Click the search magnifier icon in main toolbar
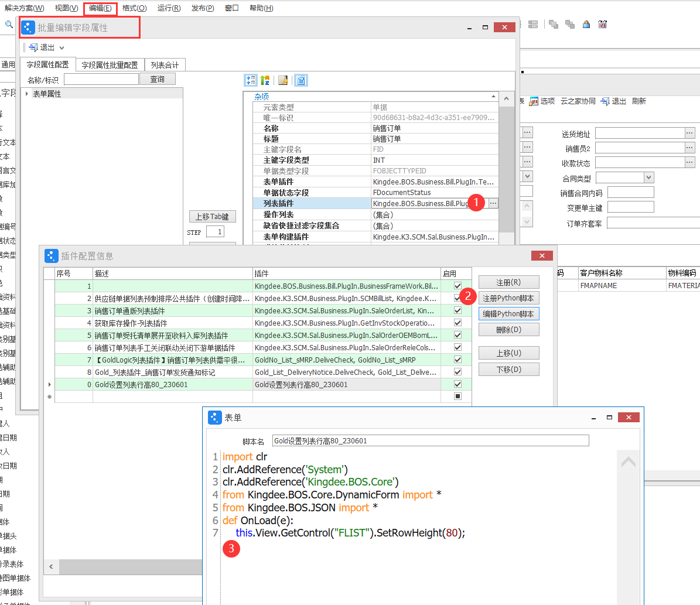This screenshot has height=605, width=700. (x=9, y=25)
